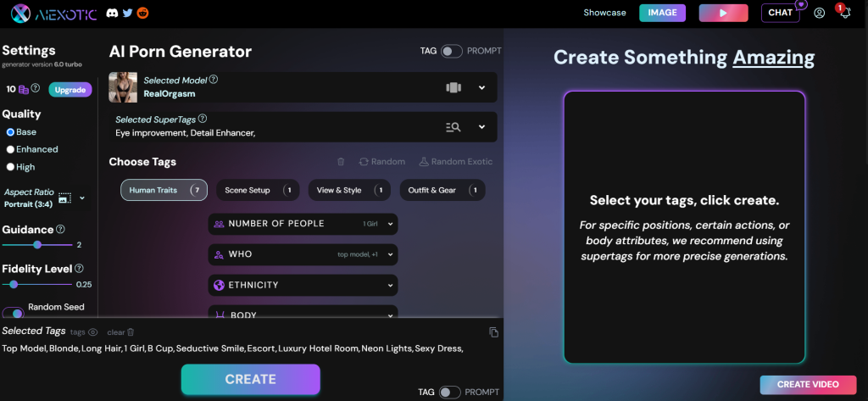Click the Fidelity Level slider
The height and width of the screenshot is (401, 868).
coord(37,284)
